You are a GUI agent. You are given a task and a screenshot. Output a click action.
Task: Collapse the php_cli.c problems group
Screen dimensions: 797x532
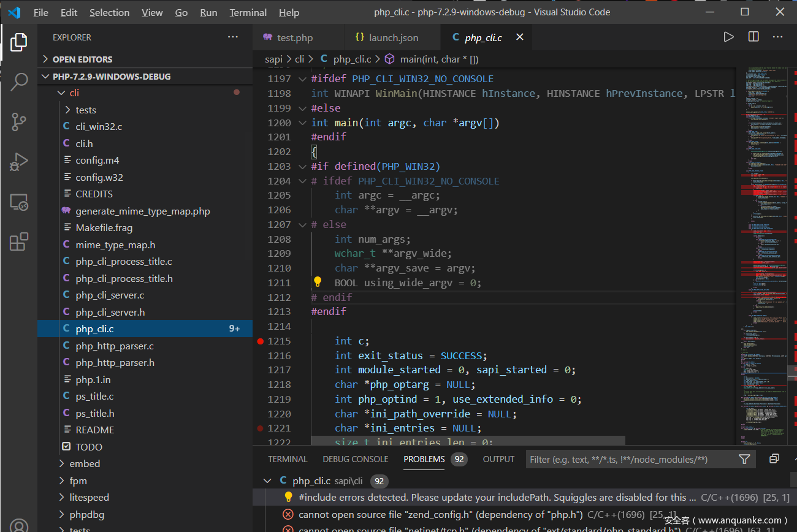click(x=267, y=481)
